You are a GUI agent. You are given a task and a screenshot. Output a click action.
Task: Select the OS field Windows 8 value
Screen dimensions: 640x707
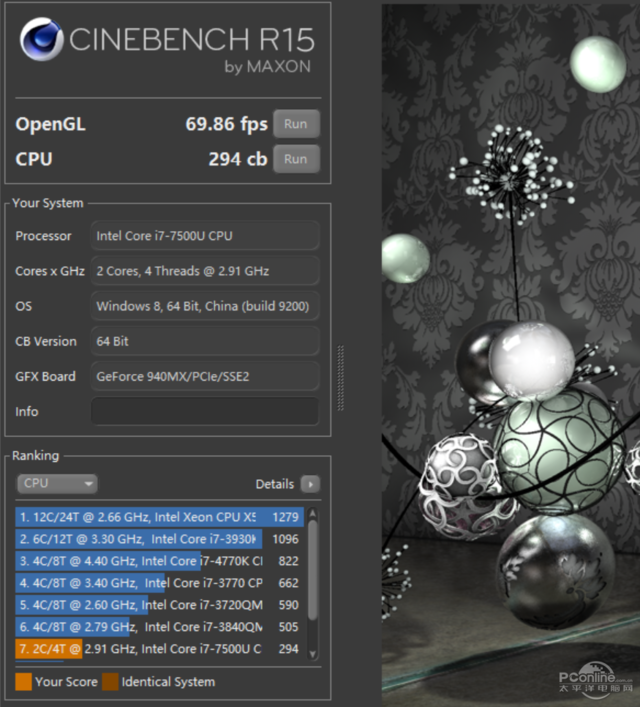click(205, 306)
